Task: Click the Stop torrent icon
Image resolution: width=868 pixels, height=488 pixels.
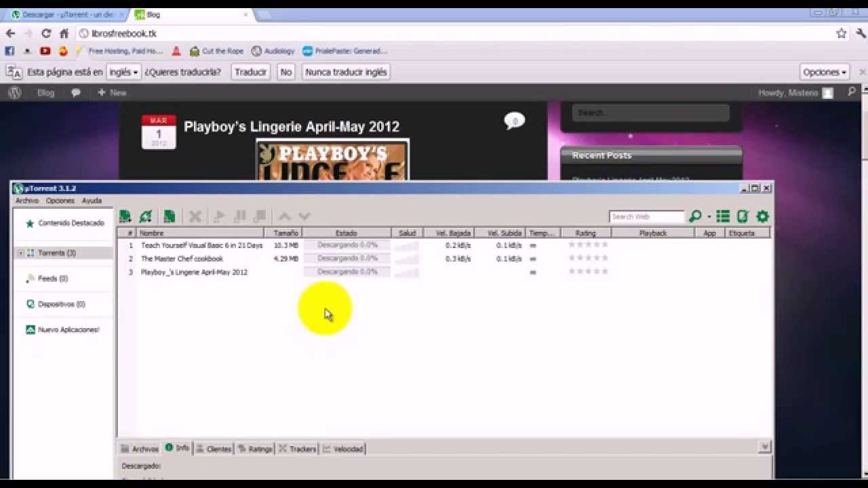Action: [260, 216]
